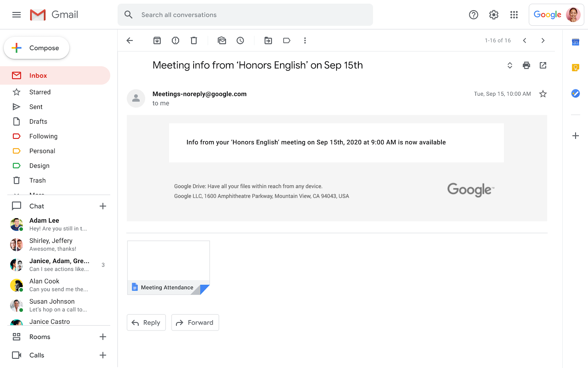Image resolution: width=588 pixels, height=368 pixels.
Task: Collapse the main navigation menu
Action: [16, 15]
